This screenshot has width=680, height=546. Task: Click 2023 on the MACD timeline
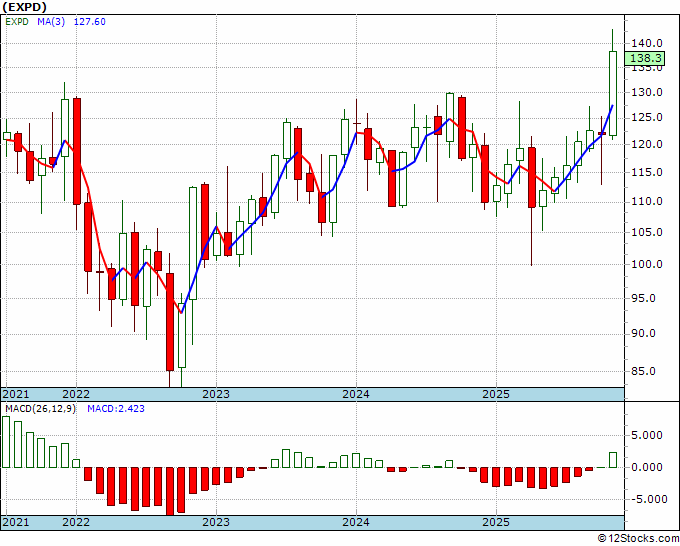tap(216, 522)
